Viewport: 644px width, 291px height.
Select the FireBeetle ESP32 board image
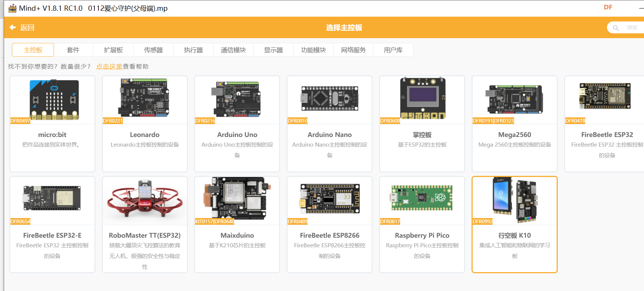(605, 96)
